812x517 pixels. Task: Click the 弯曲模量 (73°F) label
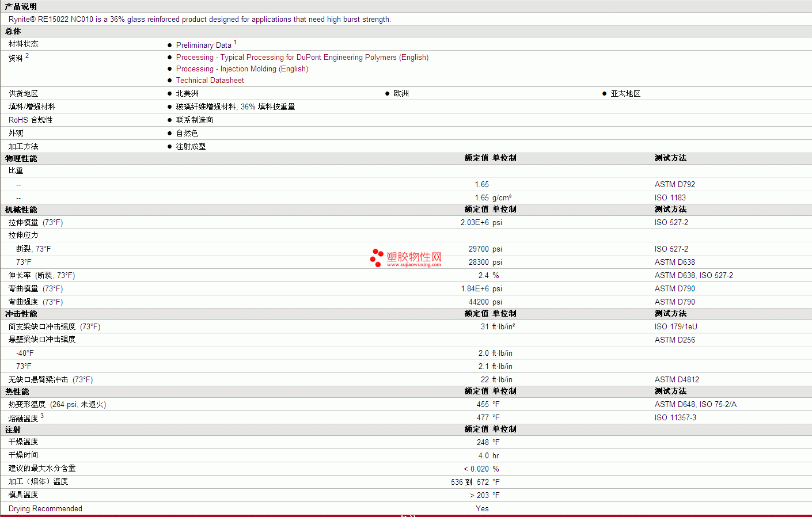[x=36, y=289]
